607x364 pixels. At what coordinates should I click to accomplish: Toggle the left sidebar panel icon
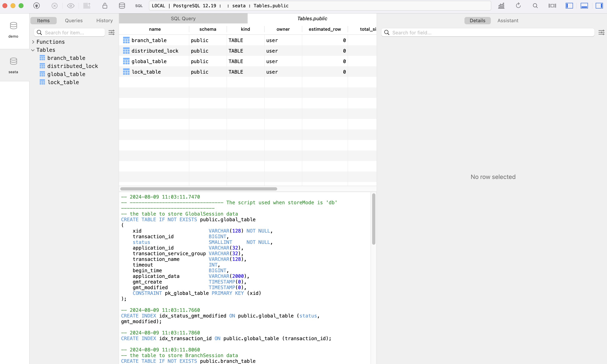tap(569, 6)
